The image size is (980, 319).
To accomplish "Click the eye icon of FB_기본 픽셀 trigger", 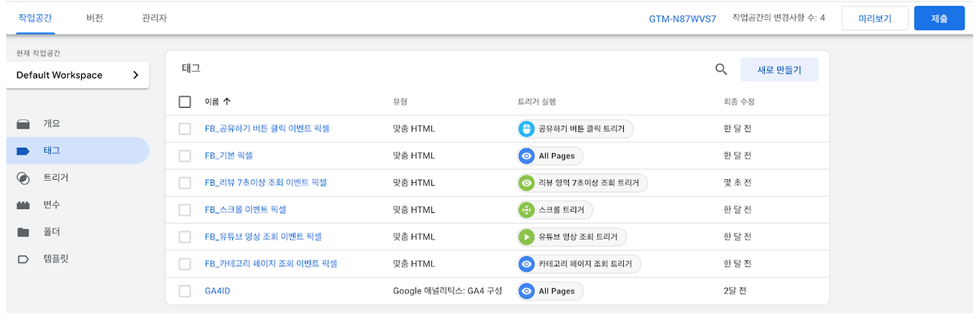I will (526, 155).
